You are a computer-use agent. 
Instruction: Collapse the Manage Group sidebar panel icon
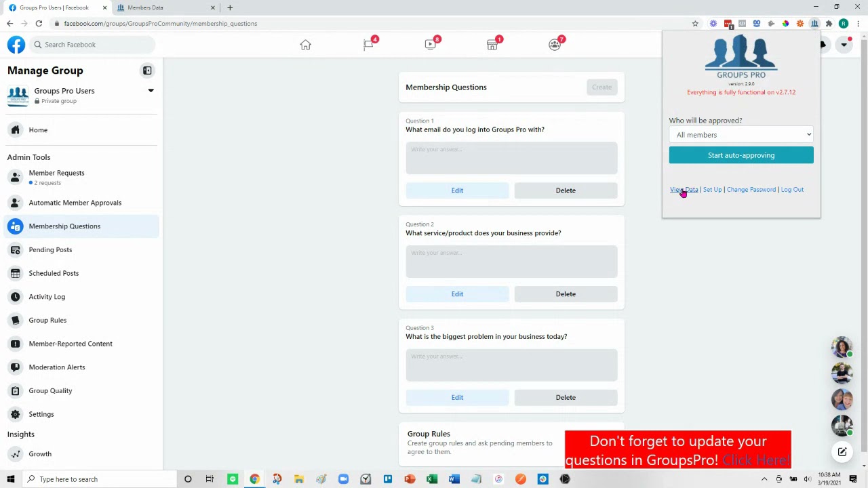[147, 70]
